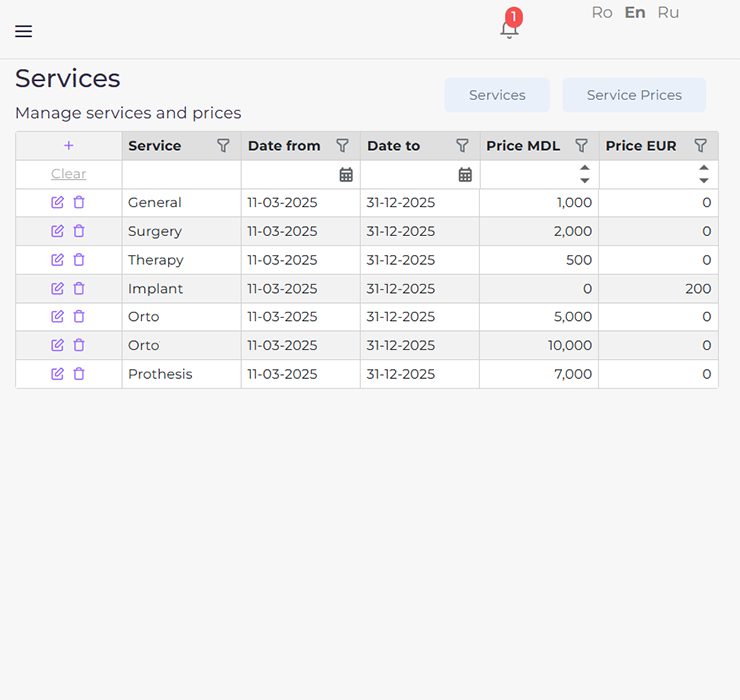Image resolution: width=740 pixels, height=700 pixels.
Task: Delete the Implant service row
Action: (79, 288)
